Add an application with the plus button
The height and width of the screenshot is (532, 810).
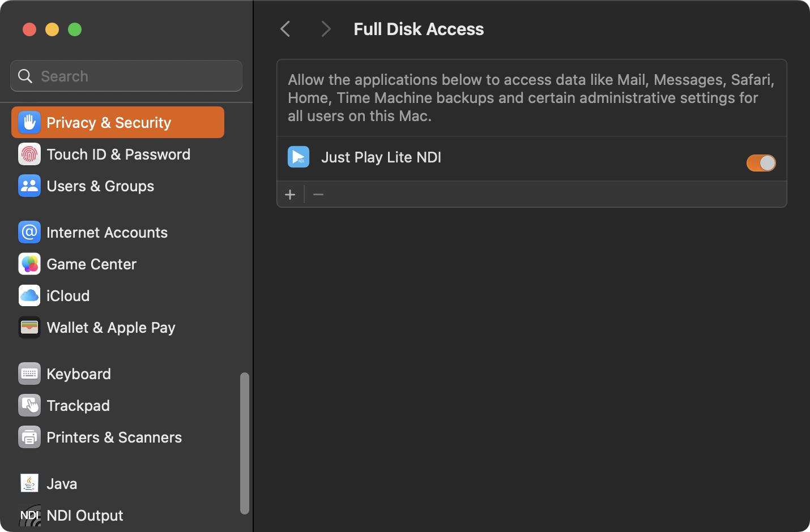(x=290, y=195)
